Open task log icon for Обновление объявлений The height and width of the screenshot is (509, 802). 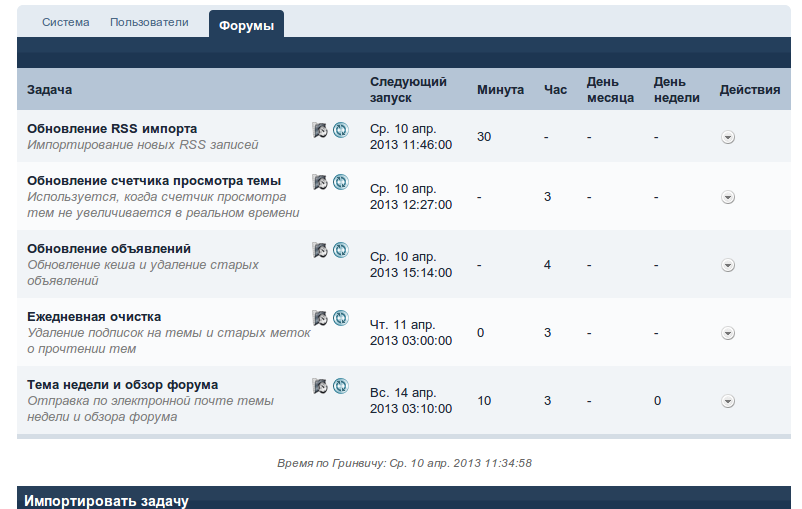point(320,250)
